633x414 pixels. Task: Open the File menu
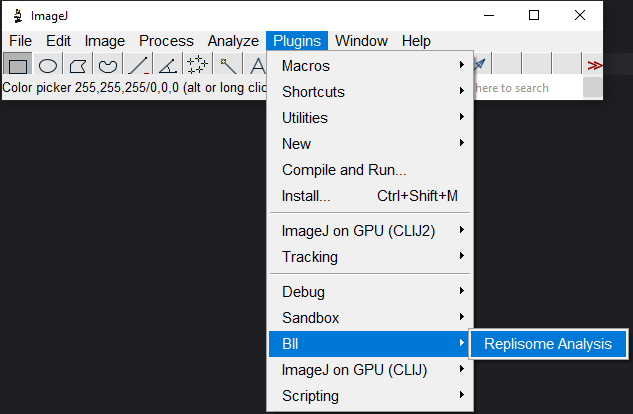21,41
